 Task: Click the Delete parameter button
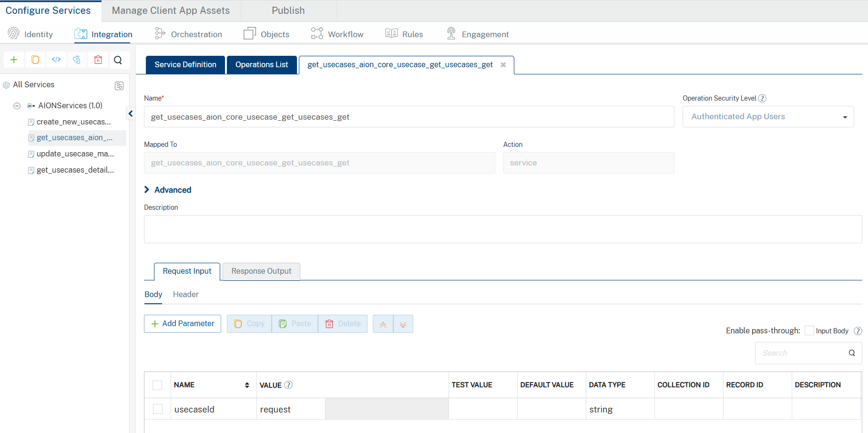point(343,324)
